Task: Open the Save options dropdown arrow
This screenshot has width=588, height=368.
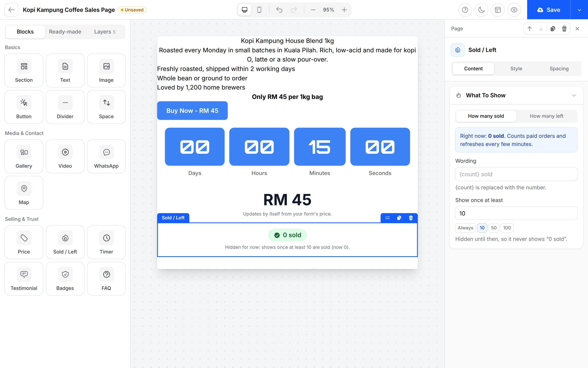Action: point(579,10)
